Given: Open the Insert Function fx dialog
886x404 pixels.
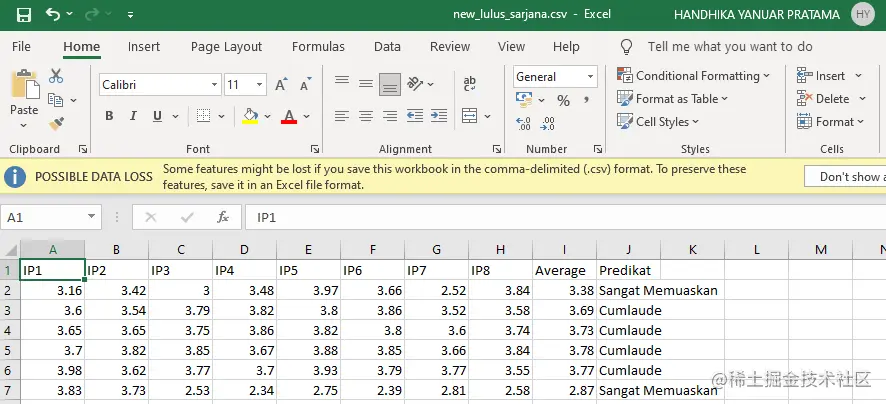Looking at the screenshot, I should (223, 217).
